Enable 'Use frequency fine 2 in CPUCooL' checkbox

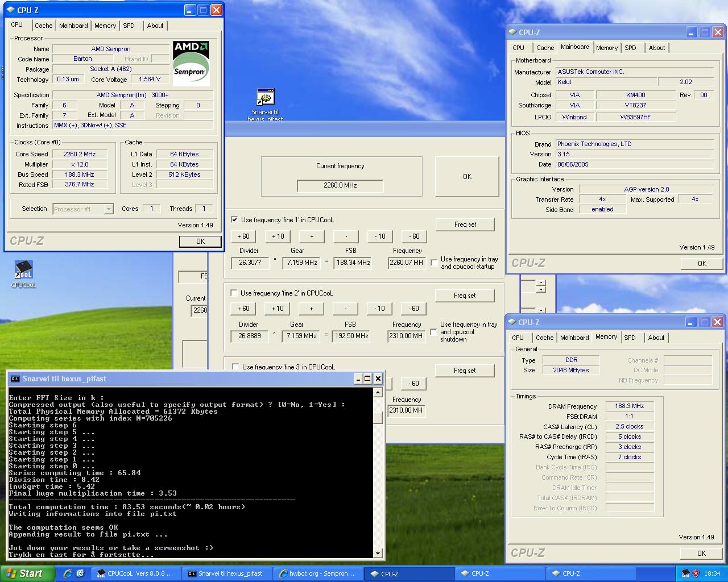[234, 293]
